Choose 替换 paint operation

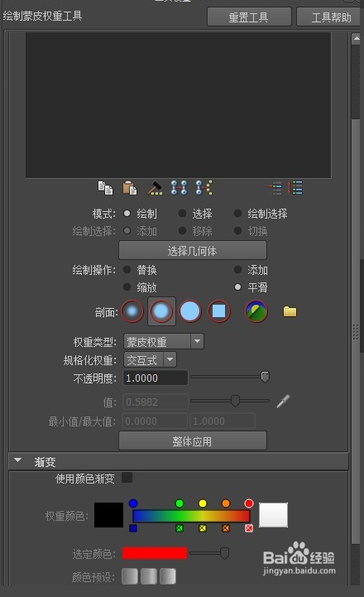(x=127, y=270)
